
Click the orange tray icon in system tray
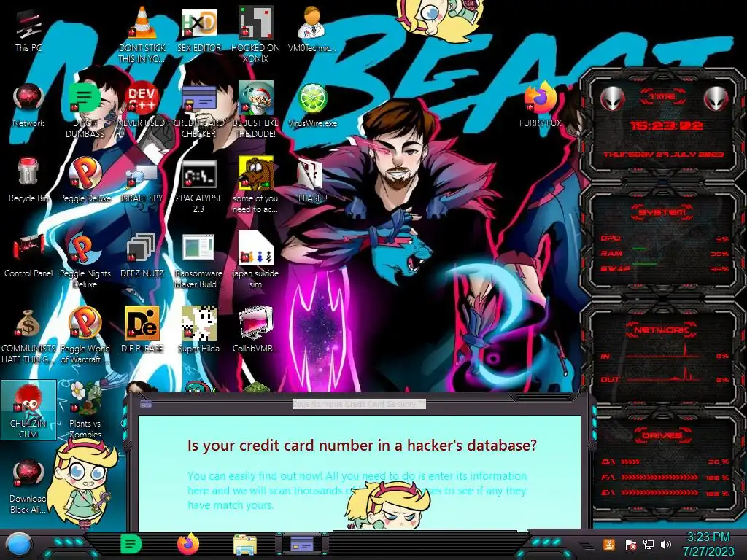tap(609, 544)
